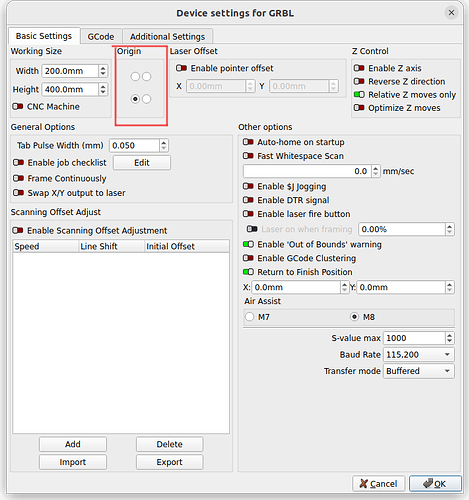Toggle Fast Whitespace Scan

click(248, 156)
